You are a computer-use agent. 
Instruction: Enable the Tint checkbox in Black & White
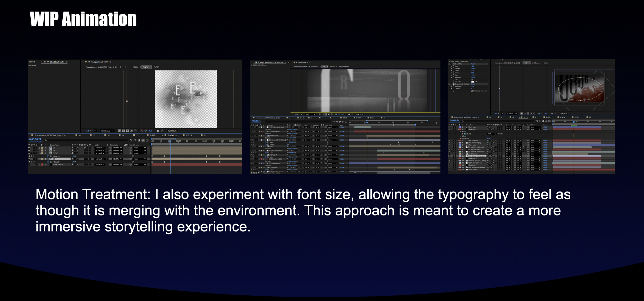(472, 80)
